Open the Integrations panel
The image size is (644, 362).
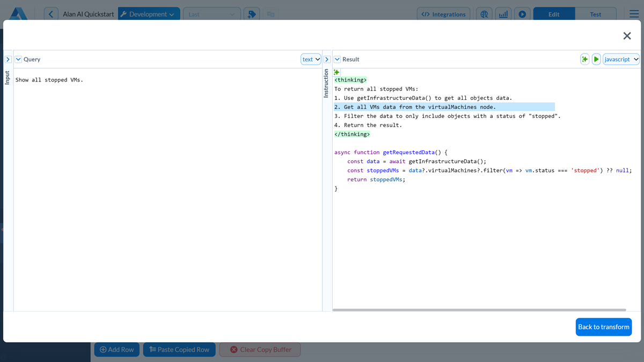click(444, 13)
